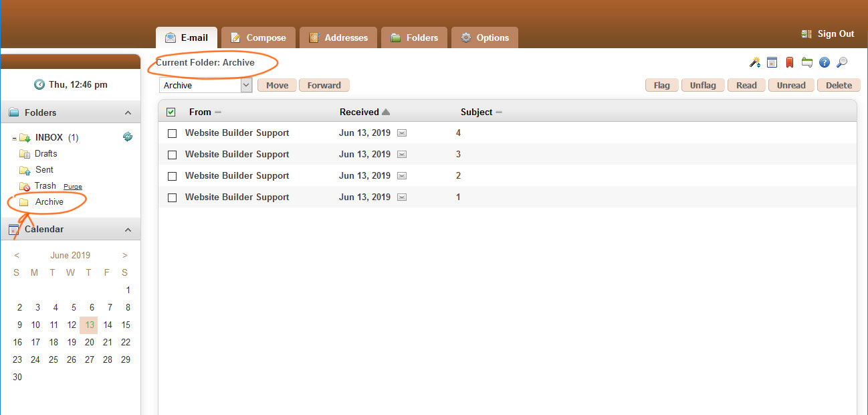868x415 pixels.
Task: Click the envelope icon in subject 3 row
Action: click(x=402, y=155)
